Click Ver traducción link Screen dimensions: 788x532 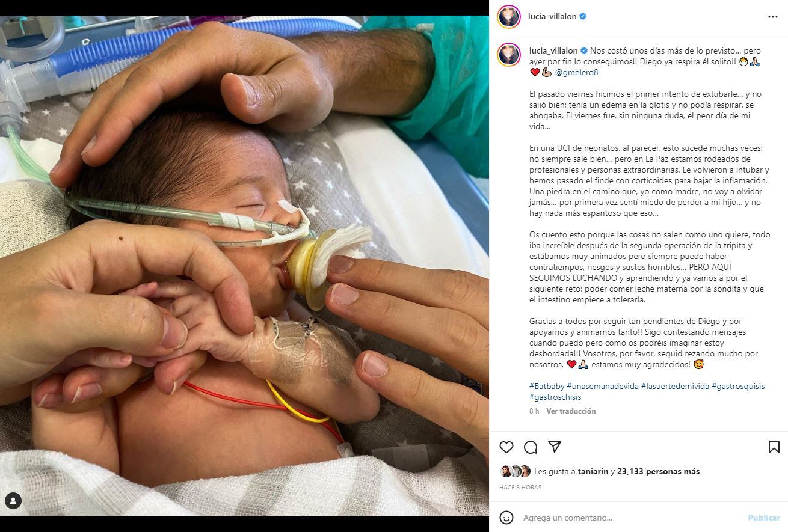(x=571, y=411)
